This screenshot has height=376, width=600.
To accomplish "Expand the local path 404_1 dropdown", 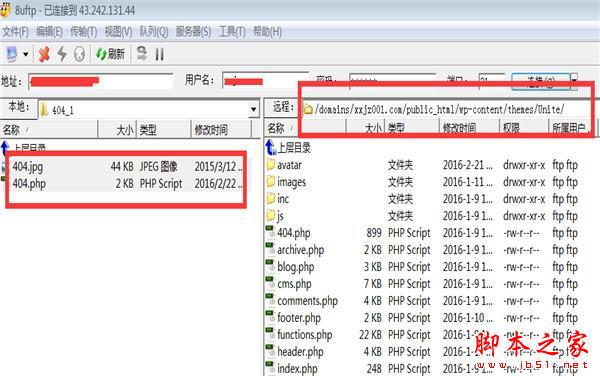I will (x=253, y=110).
